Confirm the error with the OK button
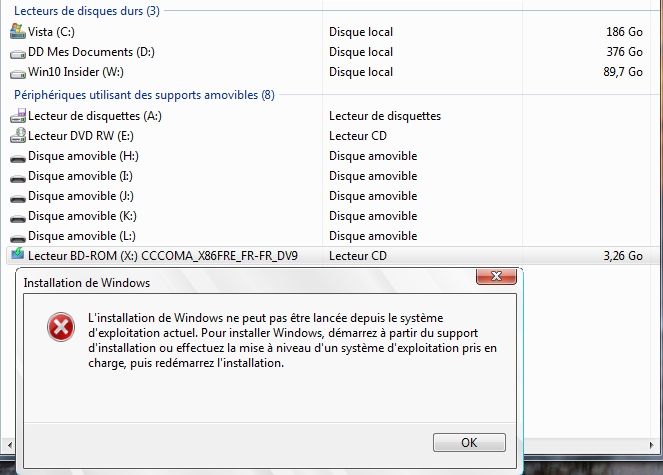663x475 pixels. pos(469,442)
